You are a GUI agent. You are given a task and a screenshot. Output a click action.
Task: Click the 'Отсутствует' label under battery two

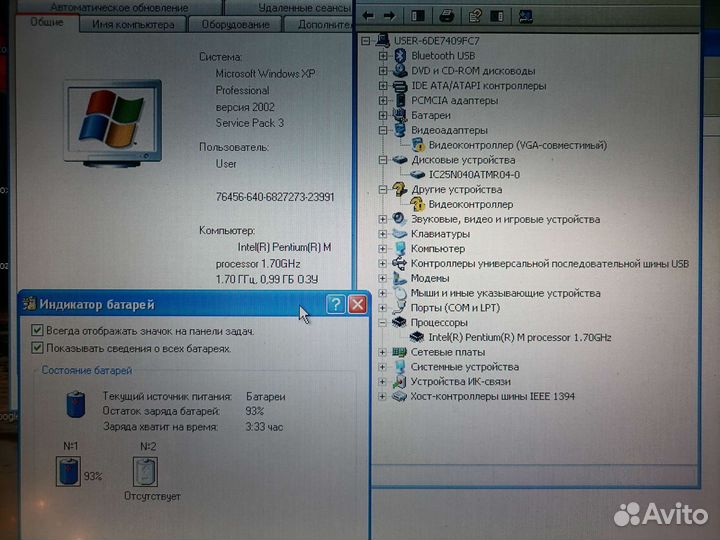[152, 496]
